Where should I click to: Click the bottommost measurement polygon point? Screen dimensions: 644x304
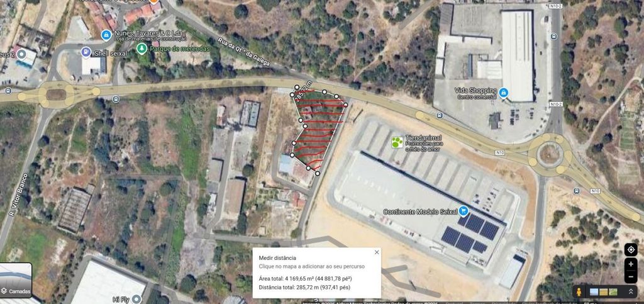tap(318, 173)
